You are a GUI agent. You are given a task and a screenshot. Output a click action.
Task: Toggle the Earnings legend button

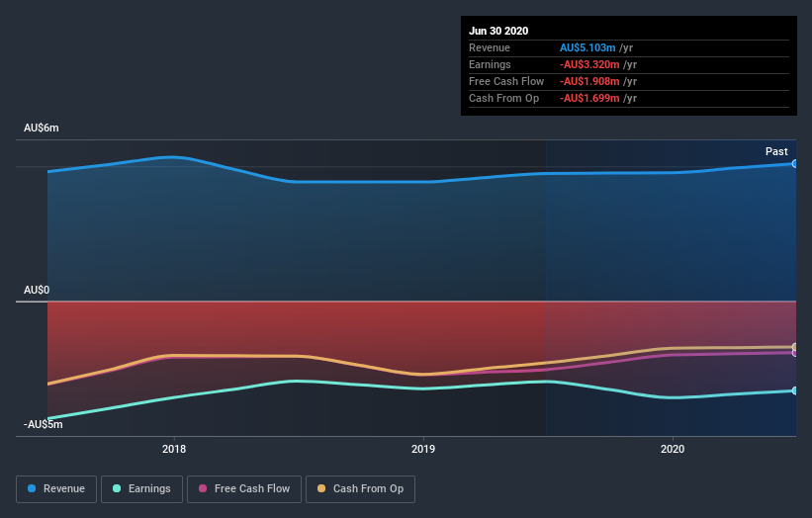click(x=141, y=489)
